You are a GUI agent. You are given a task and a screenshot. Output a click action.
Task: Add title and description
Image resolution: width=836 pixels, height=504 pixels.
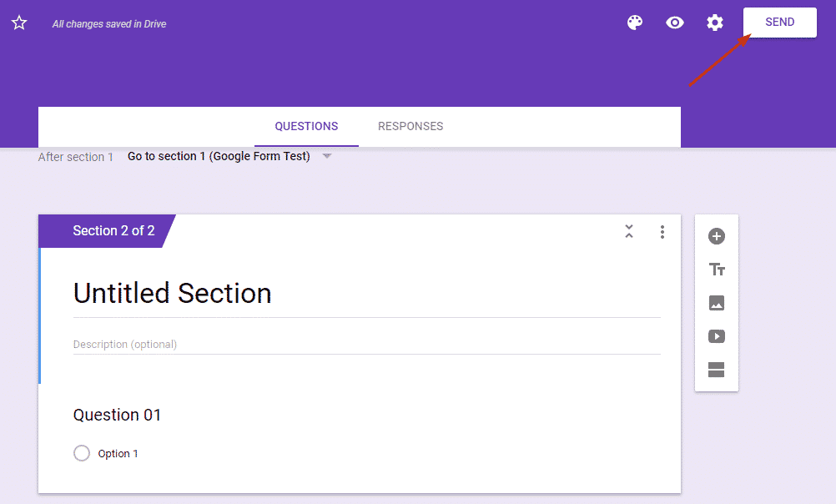click(717, 270)
